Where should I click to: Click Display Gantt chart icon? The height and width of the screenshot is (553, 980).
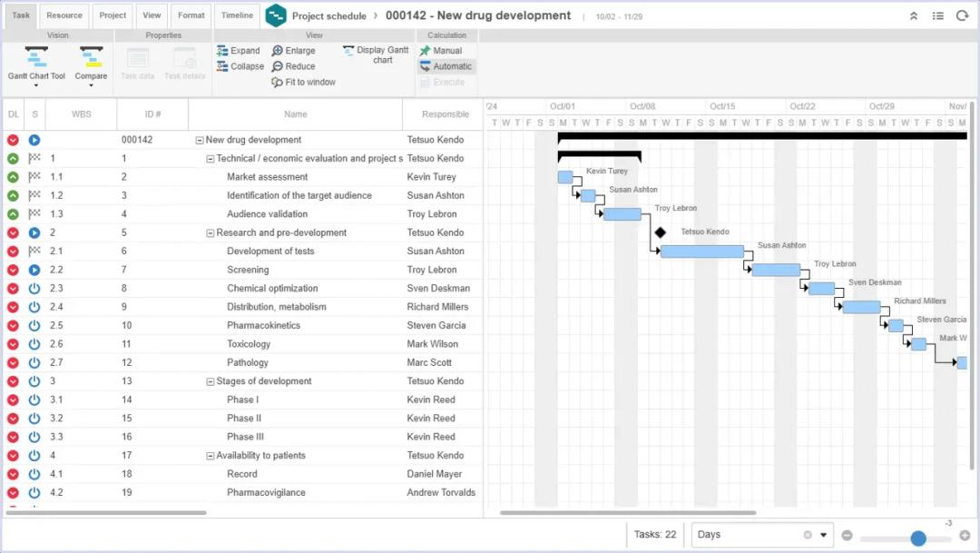coord(348,51)
